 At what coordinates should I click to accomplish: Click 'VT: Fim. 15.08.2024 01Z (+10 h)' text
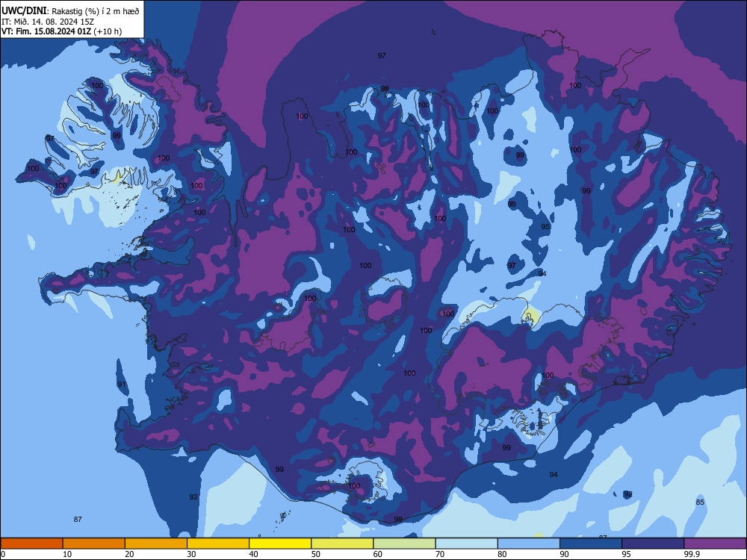pos(61,31)
